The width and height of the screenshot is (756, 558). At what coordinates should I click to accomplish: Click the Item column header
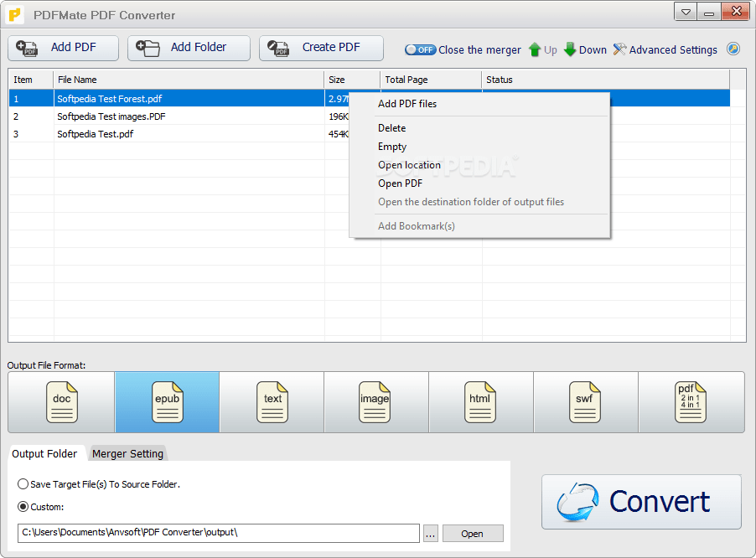coord(31,80)
